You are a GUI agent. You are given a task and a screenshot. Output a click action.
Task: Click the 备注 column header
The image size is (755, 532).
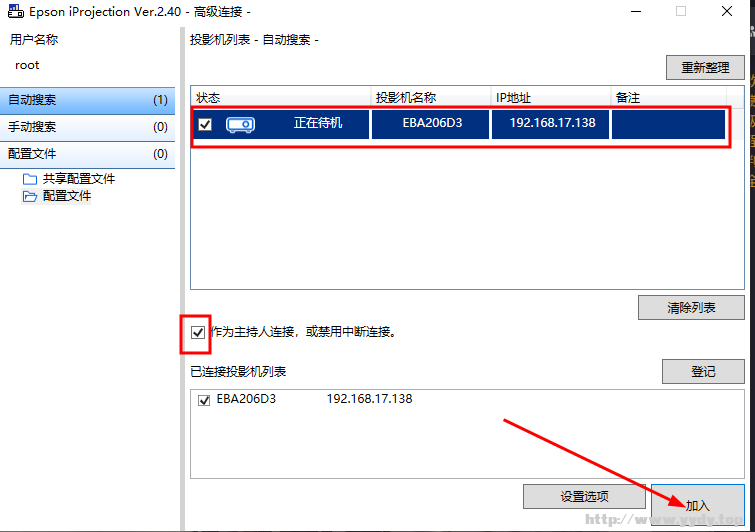pyautogui.click(x=669, y=97)
